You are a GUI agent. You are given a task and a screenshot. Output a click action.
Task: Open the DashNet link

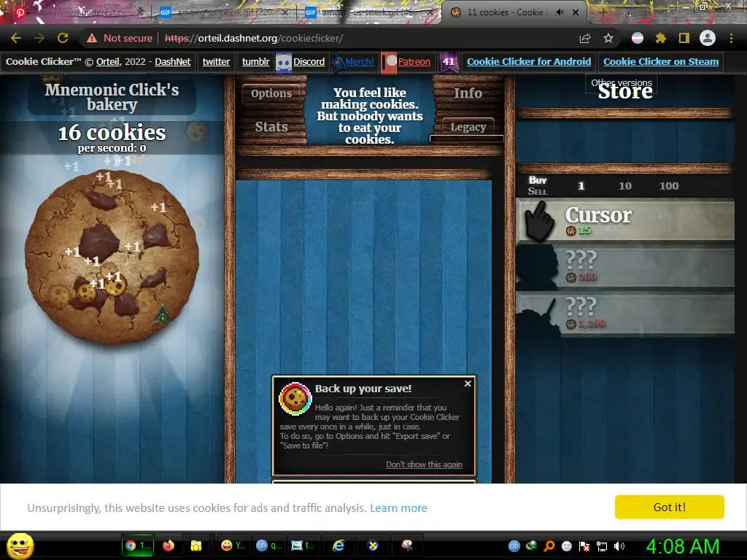pyautogui.click(x=172, y=61)
